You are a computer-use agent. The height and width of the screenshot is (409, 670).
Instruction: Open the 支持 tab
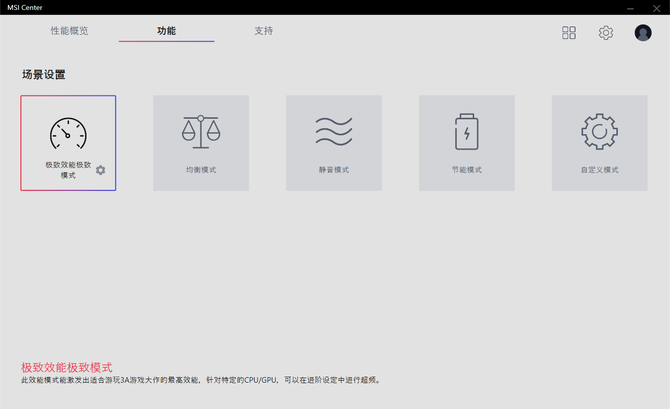coord(264,31)
